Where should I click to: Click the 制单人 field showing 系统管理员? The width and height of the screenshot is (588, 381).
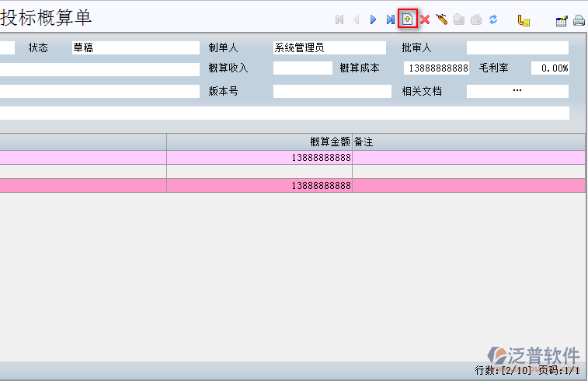pyautogui.click(x=330, y=48)
